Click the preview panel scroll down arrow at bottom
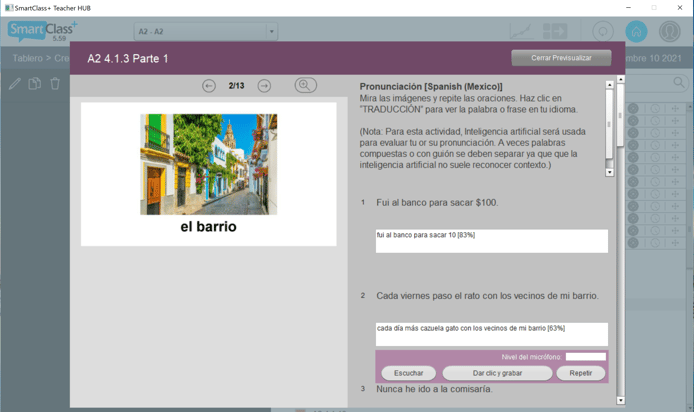Viewport: 694px width, 412px height. 621,400
